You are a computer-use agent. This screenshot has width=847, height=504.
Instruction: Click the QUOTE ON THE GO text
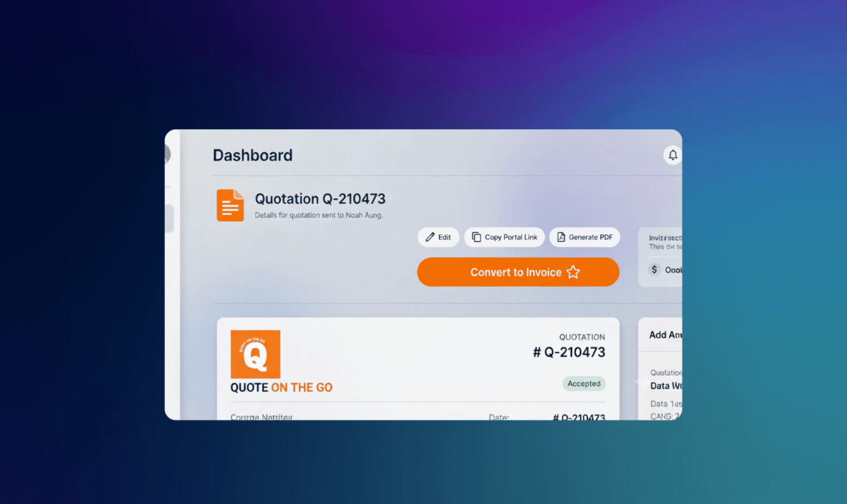pyautogui.click(x=281, y=388)
